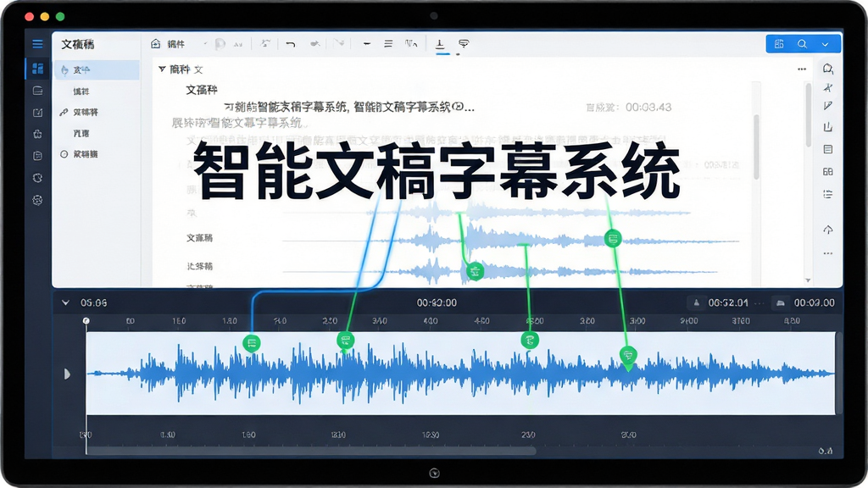Click the document-page icon in right rail
The image size is (868, 488).
828,149
